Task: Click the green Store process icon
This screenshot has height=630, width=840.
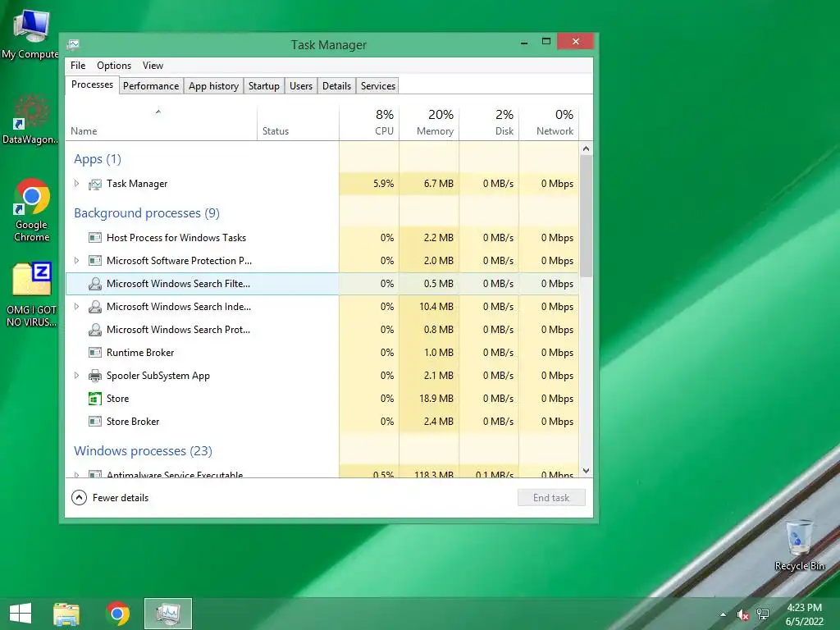Action: [95, 399]
